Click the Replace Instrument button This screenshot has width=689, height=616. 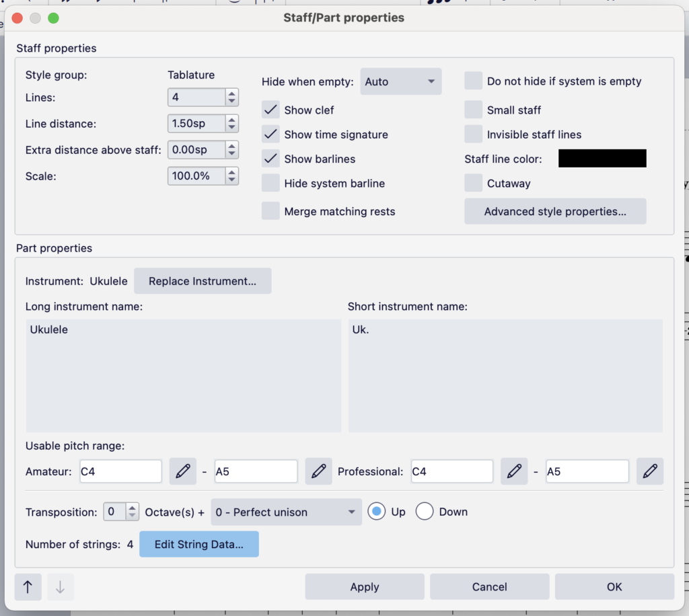[203, 281]
